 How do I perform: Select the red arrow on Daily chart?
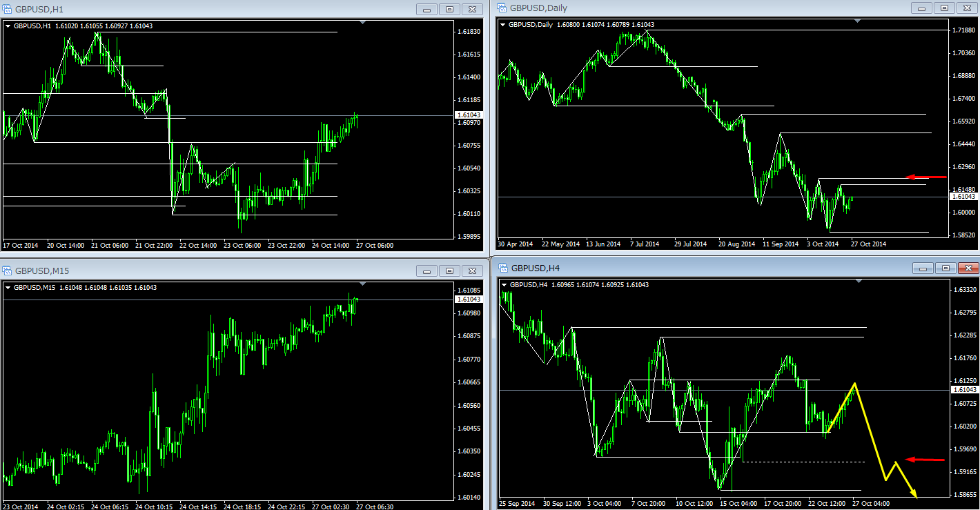pos(925,177)
